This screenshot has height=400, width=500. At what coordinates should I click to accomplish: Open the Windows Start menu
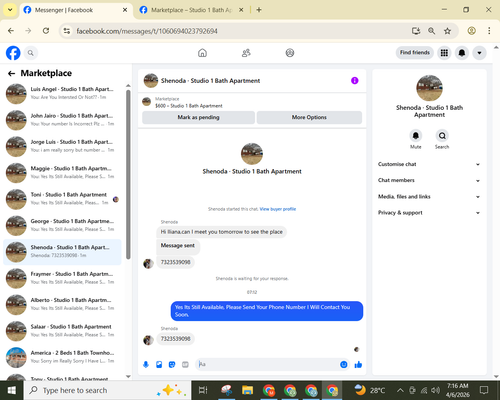12,390
